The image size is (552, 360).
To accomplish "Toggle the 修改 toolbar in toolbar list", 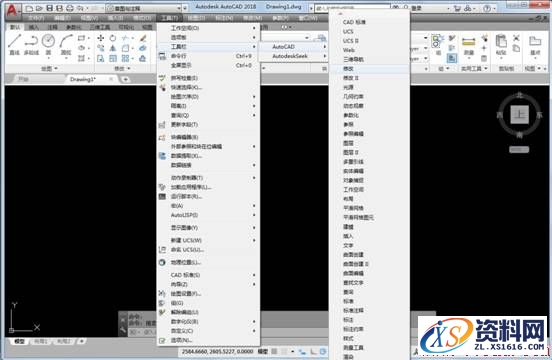I will tap(369, 69).
